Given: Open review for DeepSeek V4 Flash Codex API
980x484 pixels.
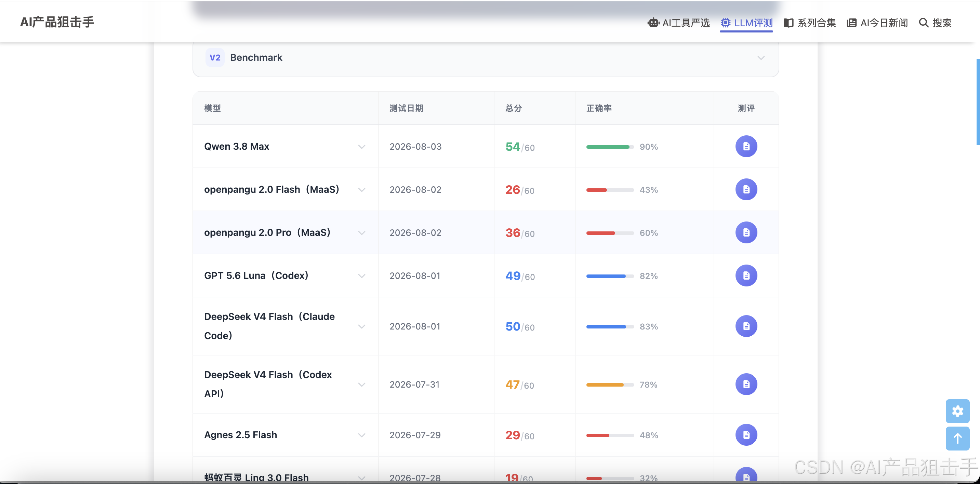Looking at the screenshot, I should pos(746,385).
